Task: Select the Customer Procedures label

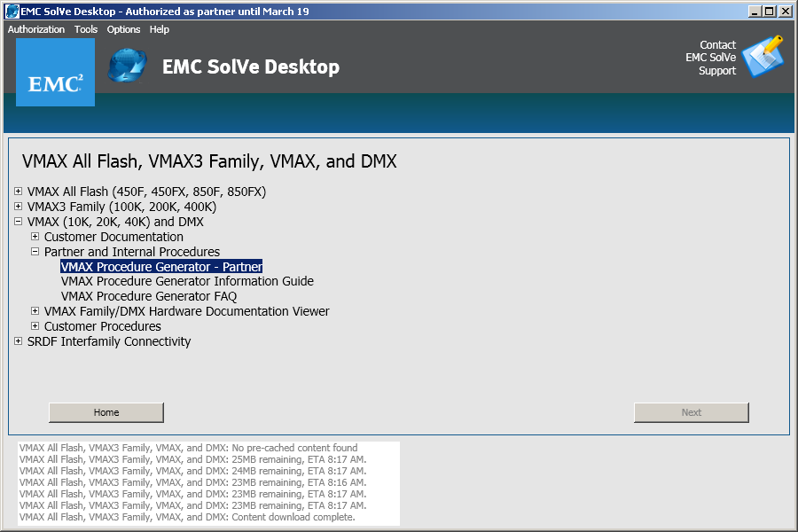Action: click(x=103, y=326)
